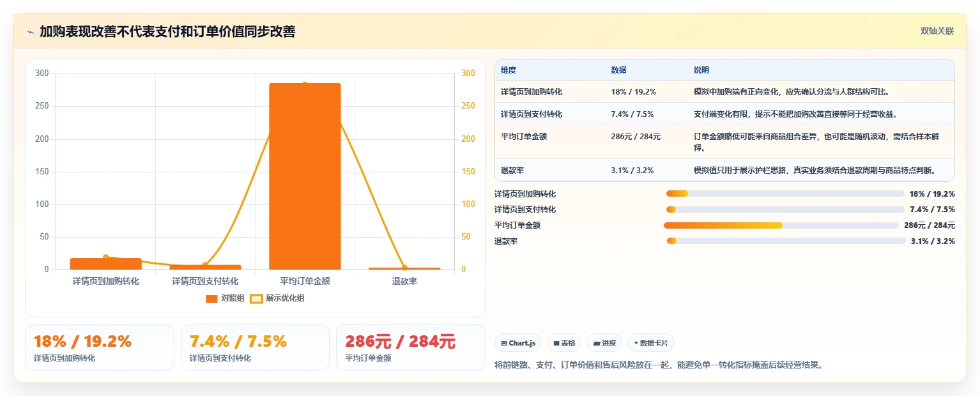Click the 平均订单金额 x-axis label

[x=305, y=281]
